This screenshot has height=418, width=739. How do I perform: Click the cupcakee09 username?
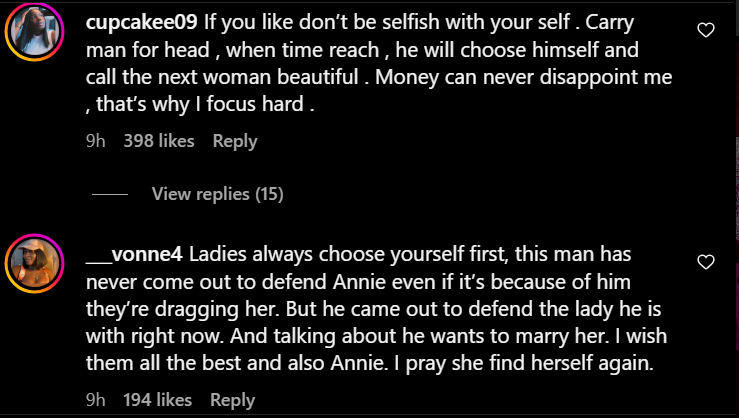click(144, 21)
